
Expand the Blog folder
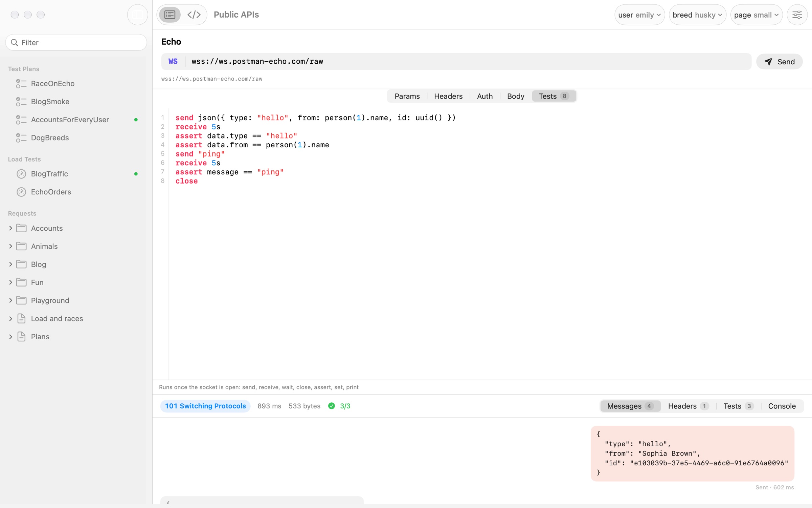(10, 264)
